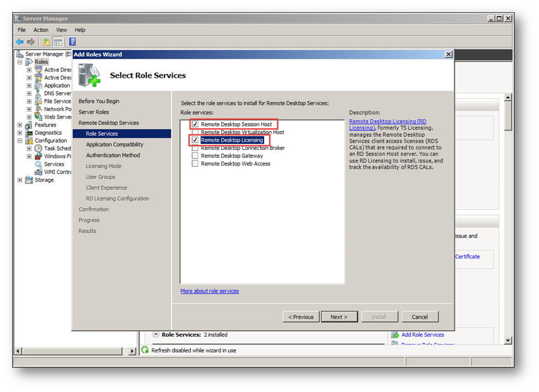Image resolution: width=539 pixels, height=392 pixels.
Task: Collapse the Roles tree node
Action: tap(20, 62)
